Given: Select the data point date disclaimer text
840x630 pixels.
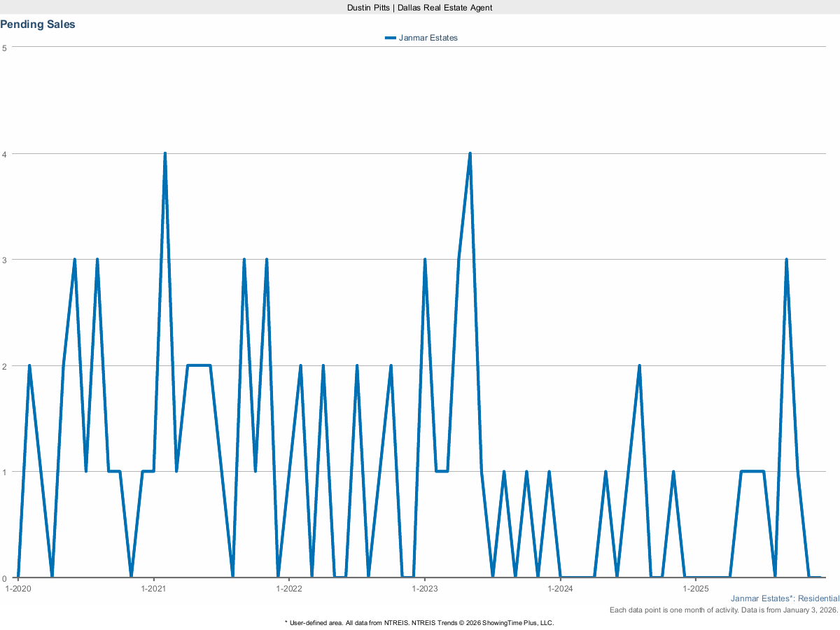Looking at the screenshot, I should [x=722, y=610].
